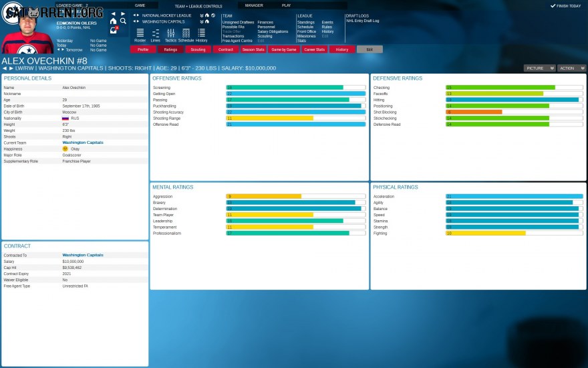The image size is (588, 368).
Task: Switch to the player Scouting tab
Action: tap(198, 50)
